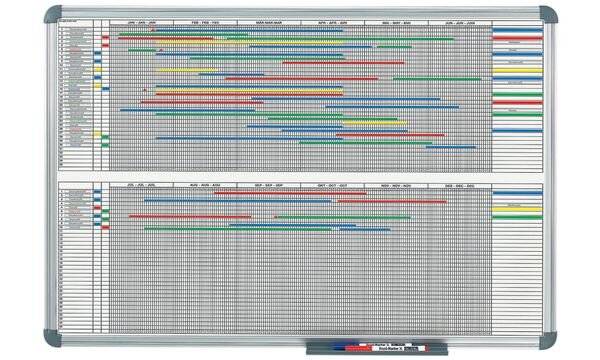Select last short blue bar in JUN column

pyautogui.click(x=451, y=147)
